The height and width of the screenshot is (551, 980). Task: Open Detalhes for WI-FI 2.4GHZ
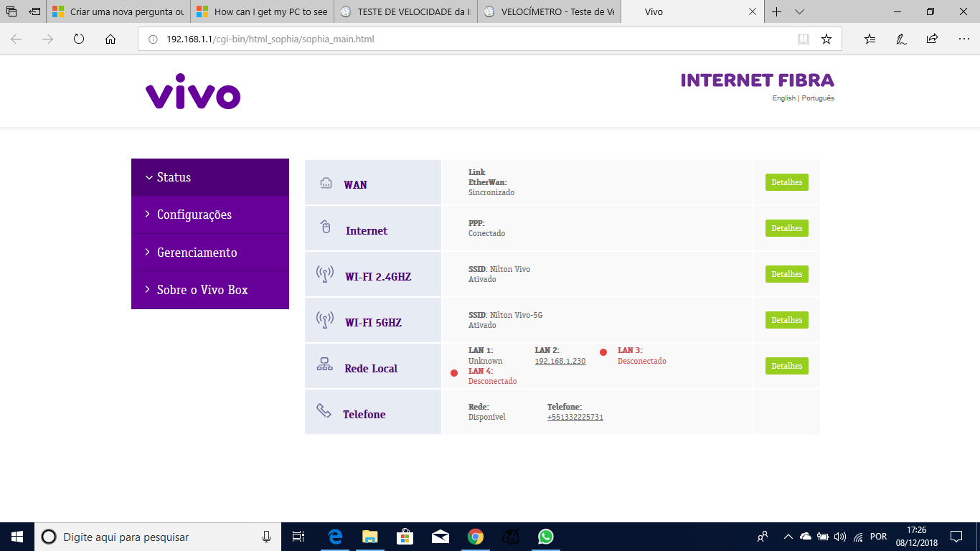click(786, 274)
